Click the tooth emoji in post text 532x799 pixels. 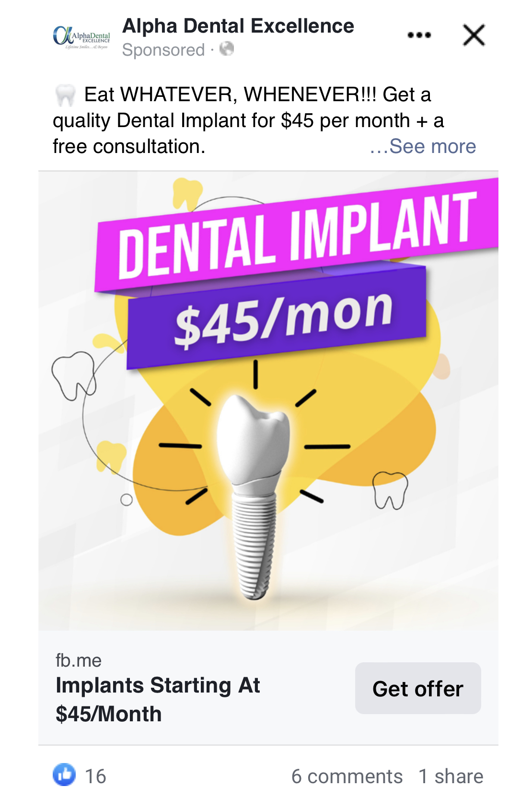coord(65,95)
